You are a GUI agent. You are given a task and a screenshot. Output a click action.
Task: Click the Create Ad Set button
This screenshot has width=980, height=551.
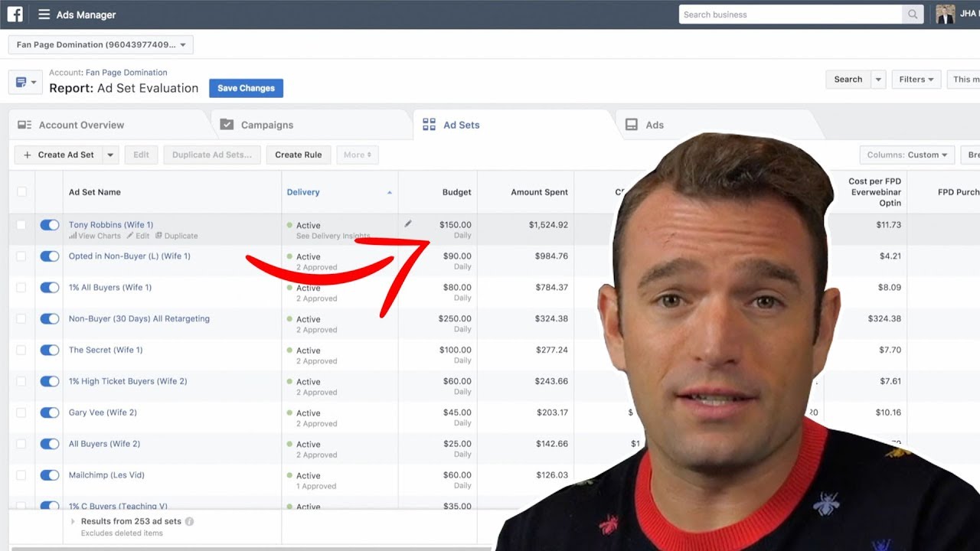[x=59, y=155]
